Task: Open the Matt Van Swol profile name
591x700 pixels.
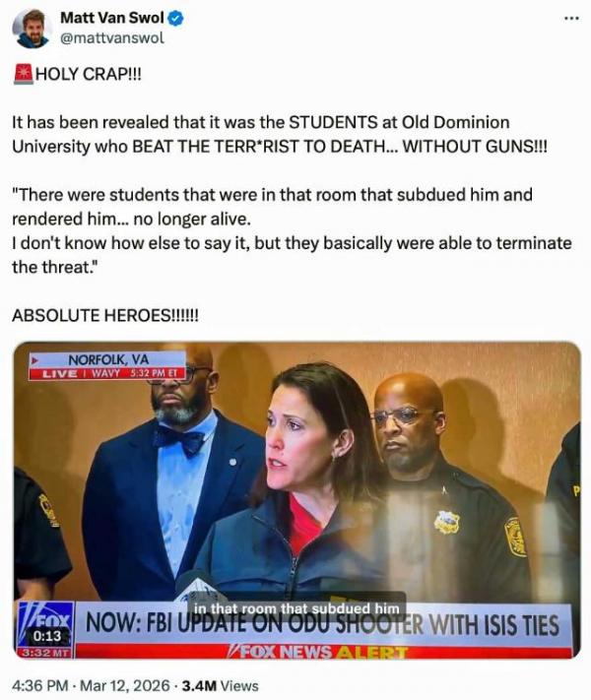Action: tap(112, 18)
